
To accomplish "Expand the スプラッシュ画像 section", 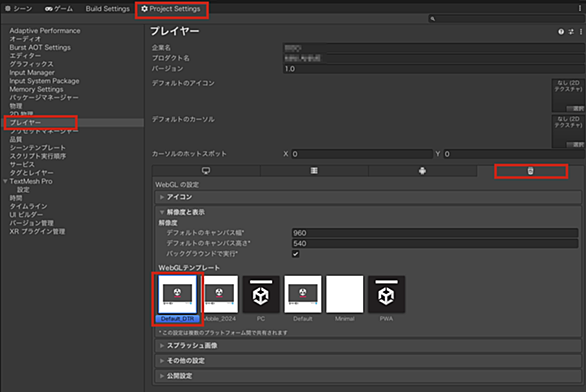I will (368, 346).
